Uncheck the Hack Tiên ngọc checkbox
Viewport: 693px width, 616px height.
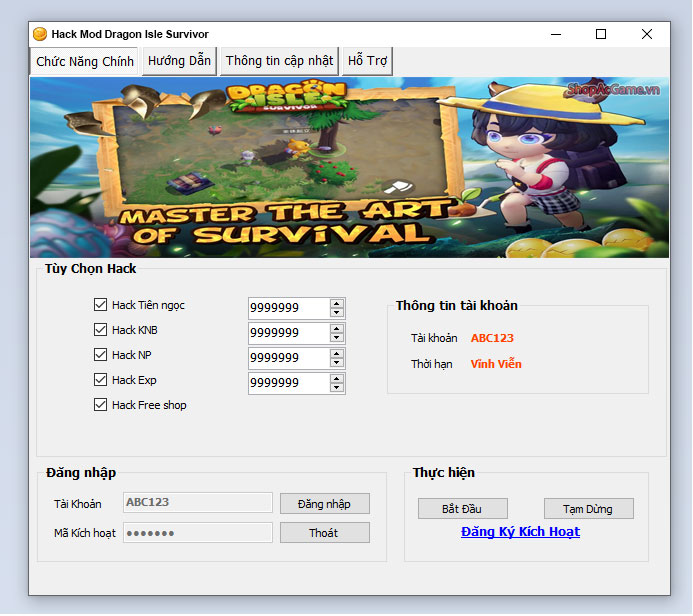[x=100, y=305]
